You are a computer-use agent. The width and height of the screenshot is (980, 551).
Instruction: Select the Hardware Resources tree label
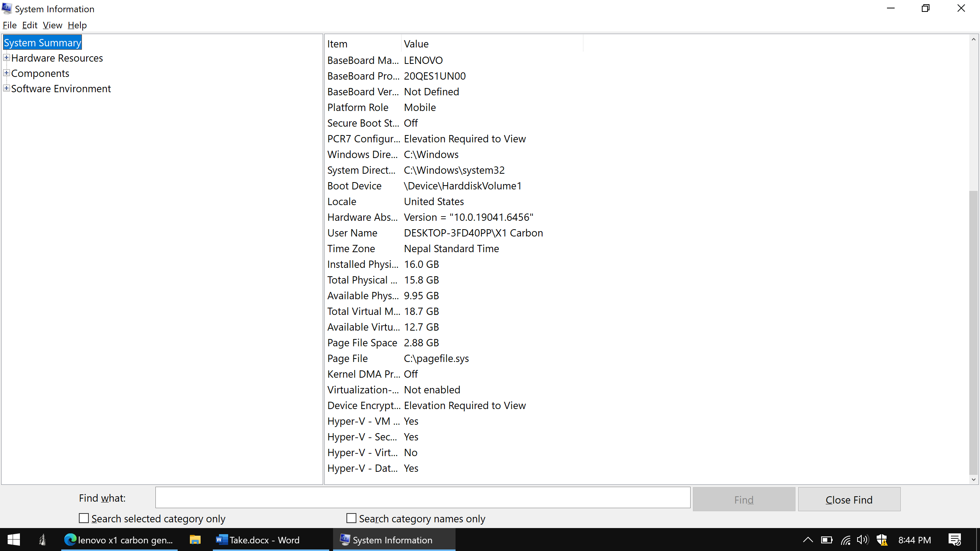(57, 58)
